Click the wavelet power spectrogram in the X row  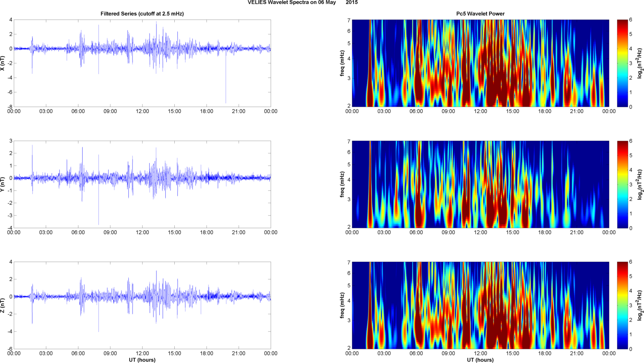(x=480, y=63)
